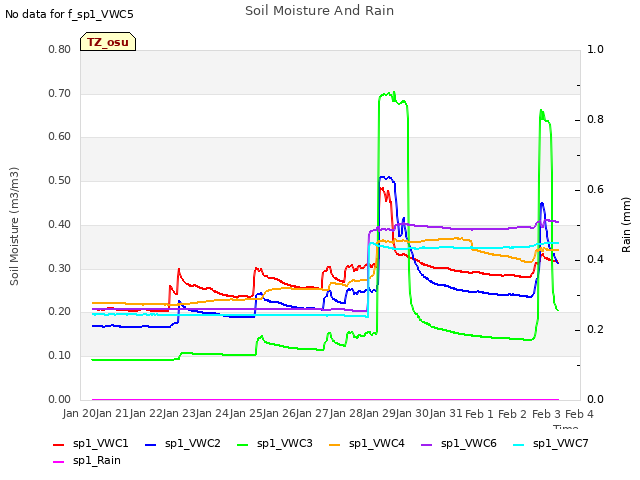The height and width of the screenshot is (480, 640).
Task: Click the 0.4 rain axis tick label
Action: pos(595,260)
